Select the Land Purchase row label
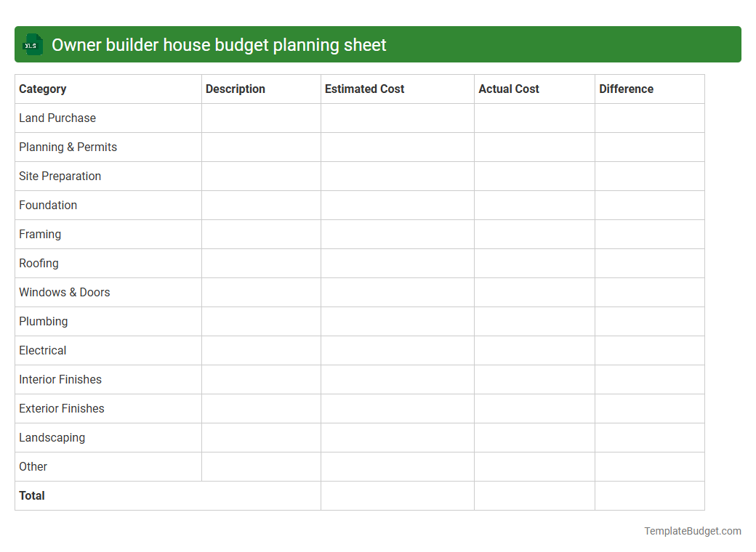The width and height of the screenshot is (756, 552). point(57,118)
